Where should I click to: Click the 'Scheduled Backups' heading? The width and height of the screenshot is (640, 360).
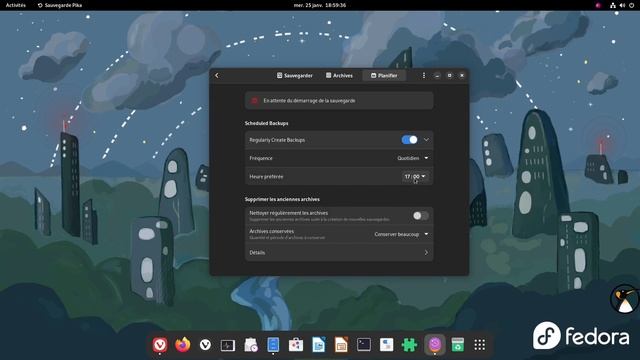pyautogui.click(x=267, y=123)
